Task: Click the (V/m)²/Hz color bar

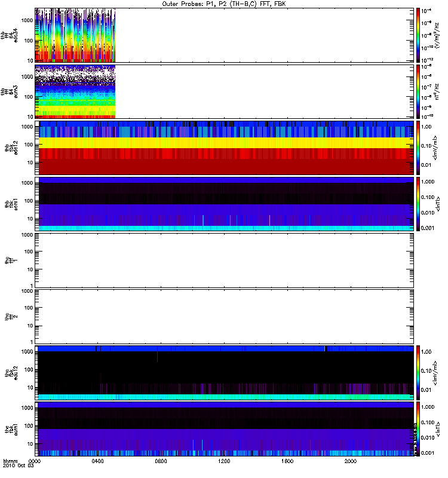Action: point(418,35)
